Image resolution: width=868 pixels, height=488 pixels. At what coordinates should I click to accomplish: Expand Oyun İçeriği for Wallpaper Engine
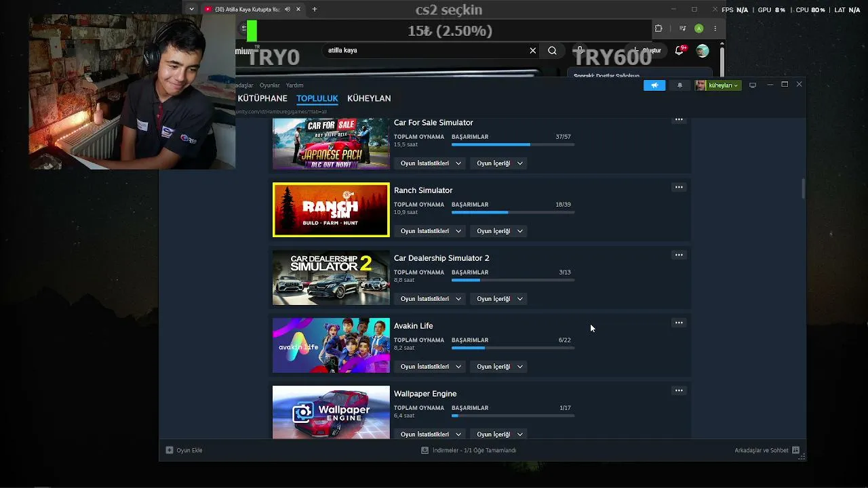(x=500, y=434)
